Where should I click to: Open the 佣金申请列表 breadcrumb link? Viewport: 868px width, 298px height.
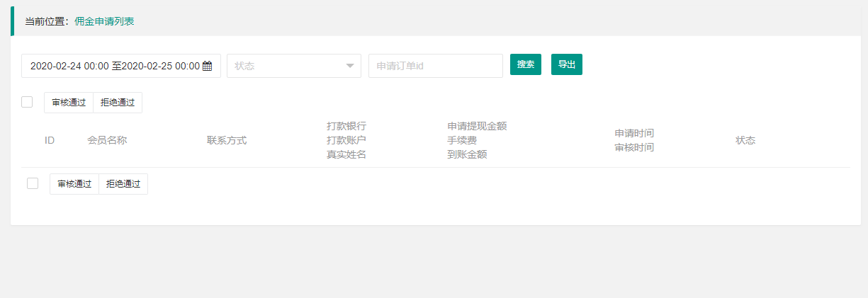104,21
